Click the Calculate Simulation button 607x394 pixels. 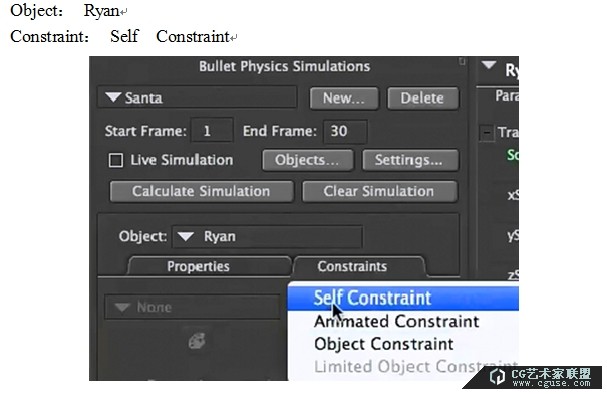[x=201, y=191]
